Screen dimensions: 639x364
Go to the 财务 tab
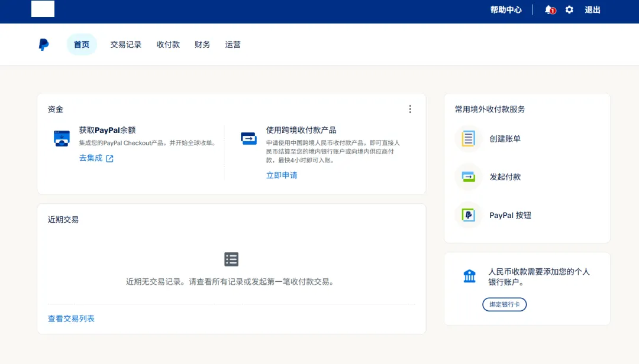point(202,45)
